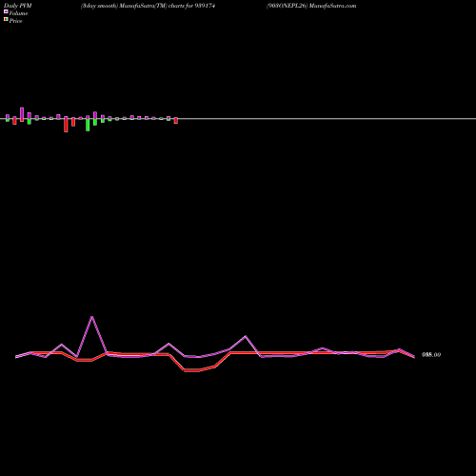The image size is (476, 476).
Task: Click the 988.09 price value label
Action: tap(431, 355)
